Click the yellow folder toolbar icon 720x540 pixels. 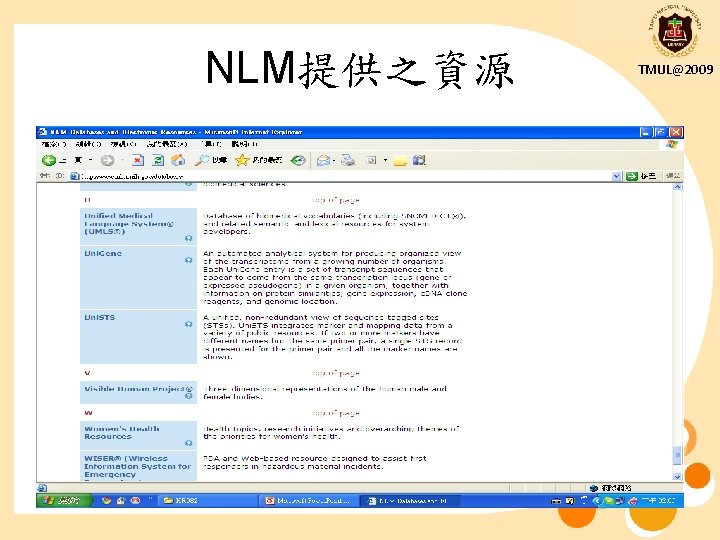pyautogui.click(x=400, y=161)
